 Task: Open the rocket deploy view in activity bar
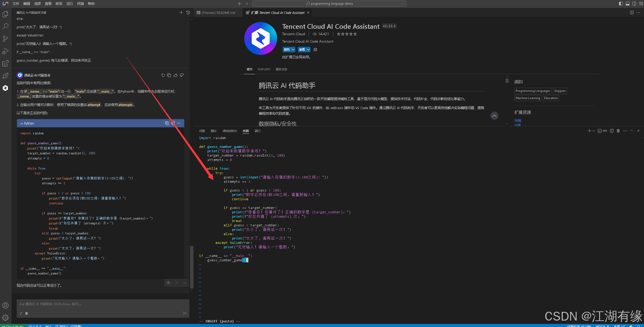(x=5, y=76)
